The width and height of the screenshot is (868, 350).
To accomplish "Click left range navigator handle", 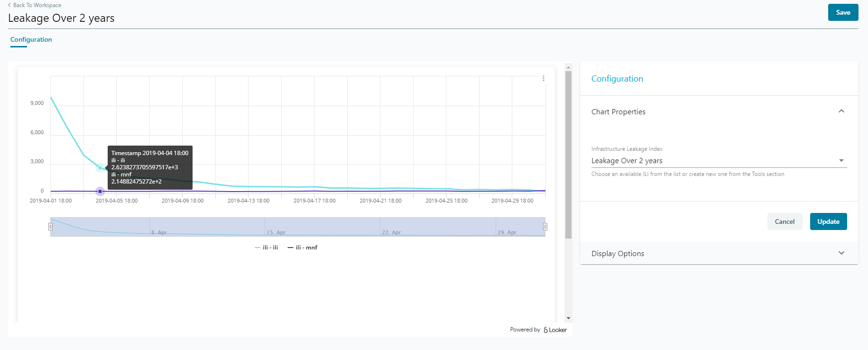I will (x=50, y=227).
